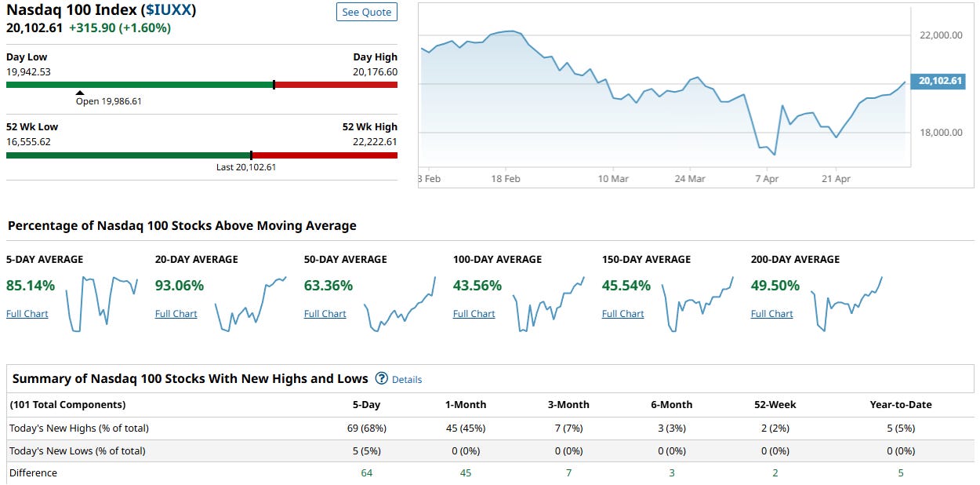Screen dimensions: 980x485
Task: Open the $IUXX symbol link
Action: pyautogui.click(x=169, y=10)
